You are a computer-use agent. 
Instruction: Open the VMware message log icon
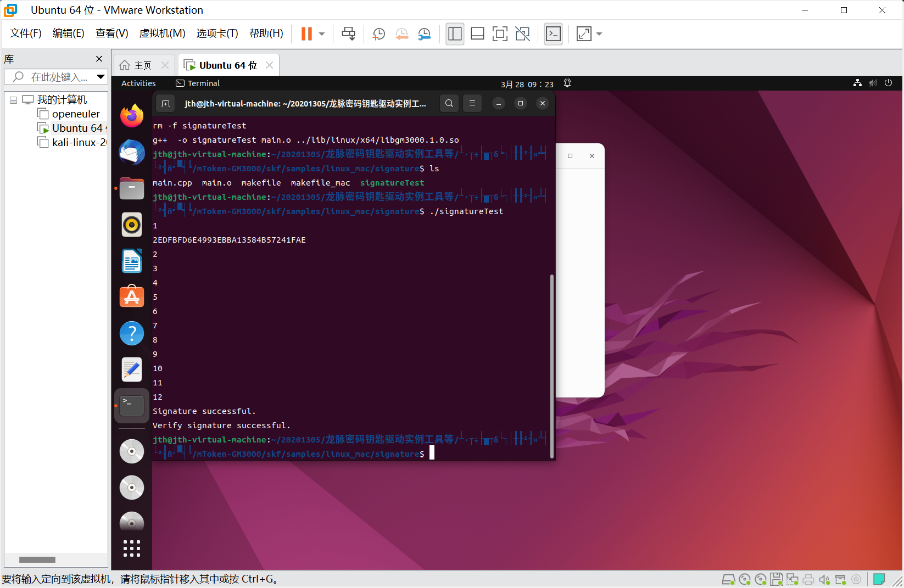[879, 579]
